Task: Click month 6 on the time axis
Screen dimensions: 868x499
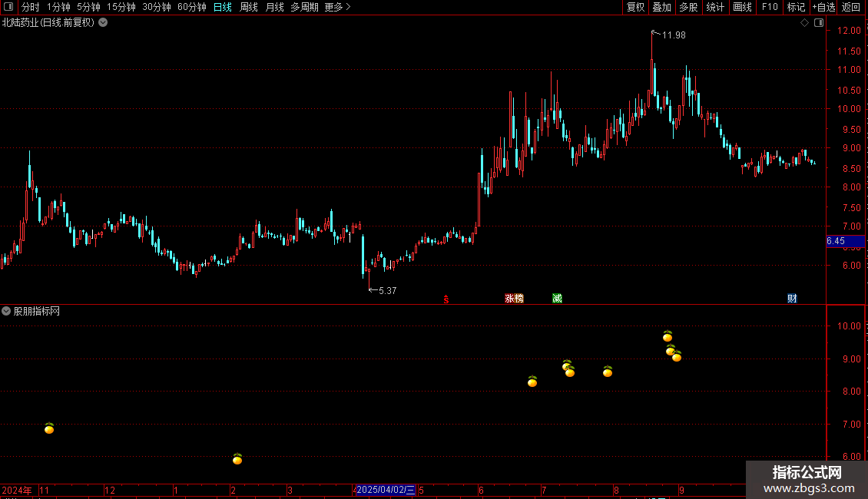Action: point(481,490)
